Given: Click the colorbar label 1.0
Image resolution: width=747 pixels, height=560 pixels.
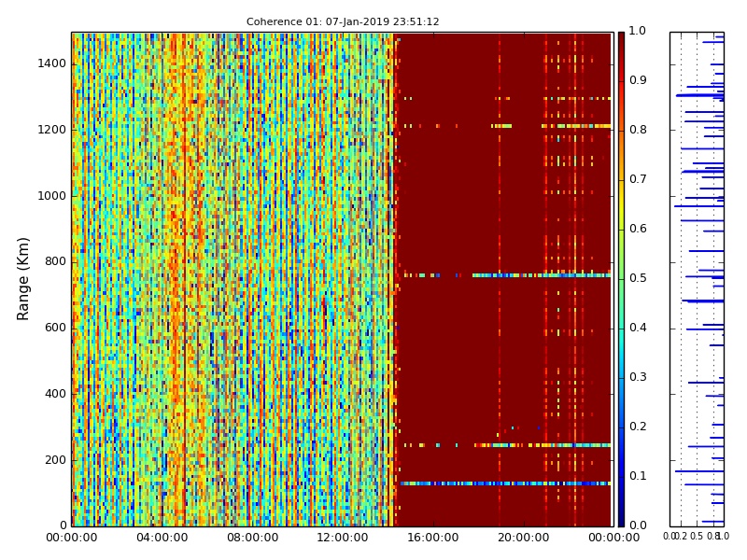Looking at the screenshot, I should tap(638, 31).
